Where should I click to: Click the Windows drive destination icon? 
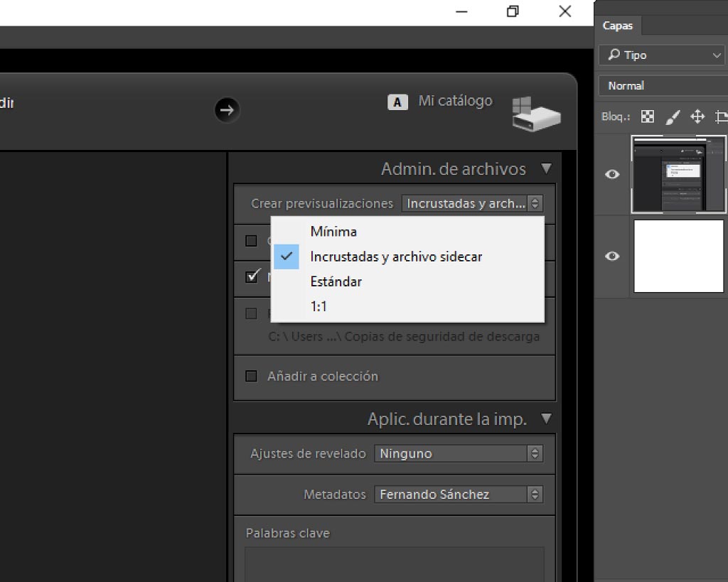coord(536,114)
